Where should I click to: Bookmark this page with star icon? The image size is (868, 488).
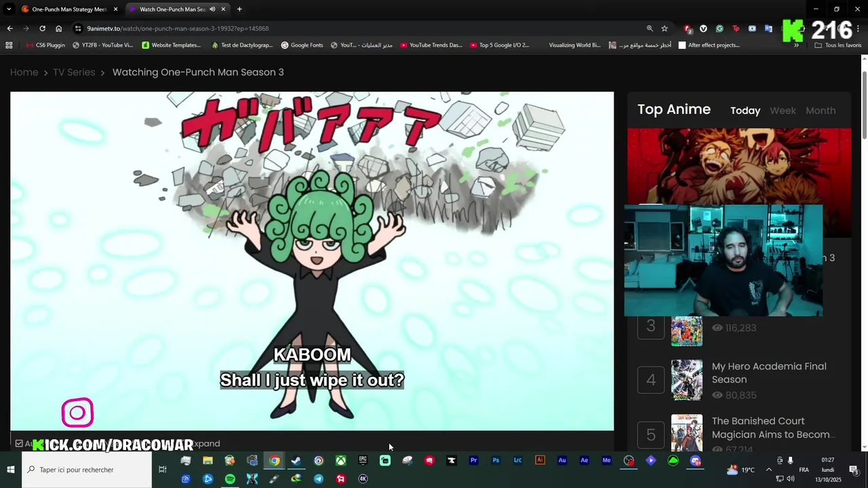pos(665,28)
